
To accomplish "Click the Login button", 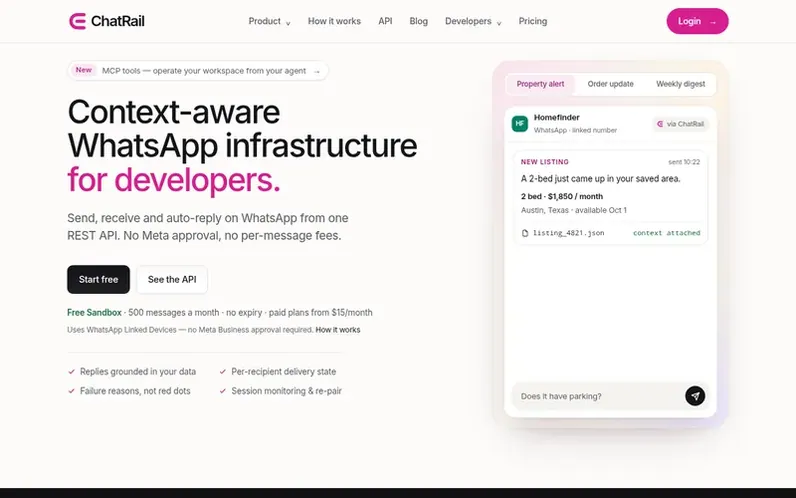I will tap(697, 21).
